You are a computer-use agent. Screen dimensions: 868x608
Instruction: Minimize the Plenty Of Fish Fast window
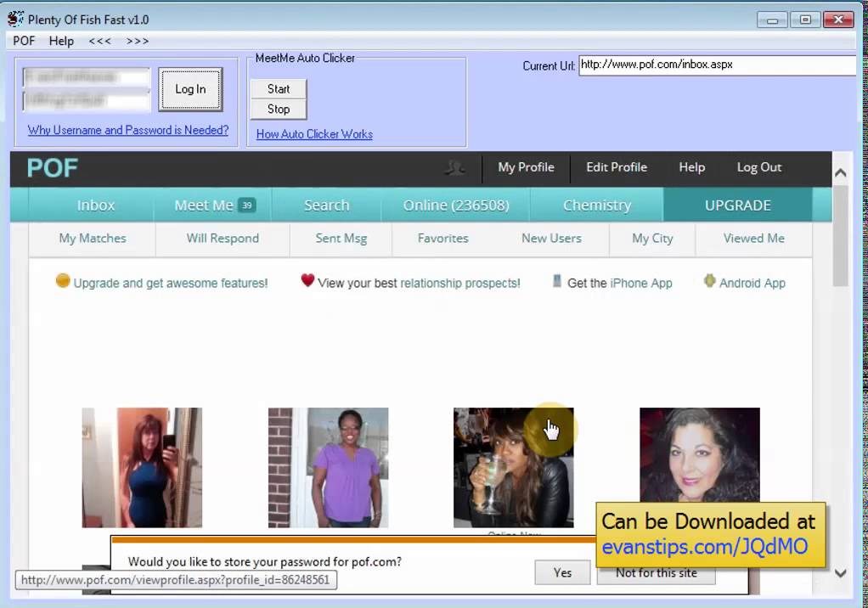click(772, 20)
